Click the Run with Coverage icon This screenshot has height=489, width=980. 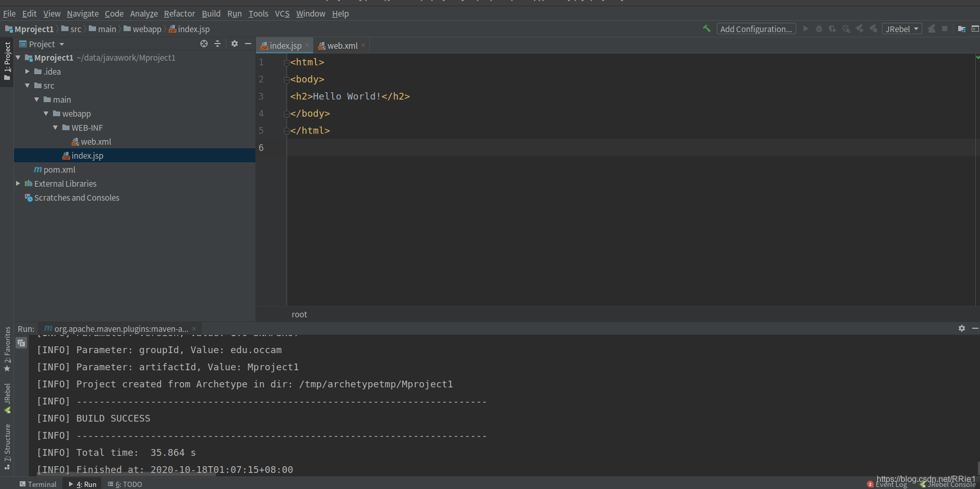[x=833, y=29]
